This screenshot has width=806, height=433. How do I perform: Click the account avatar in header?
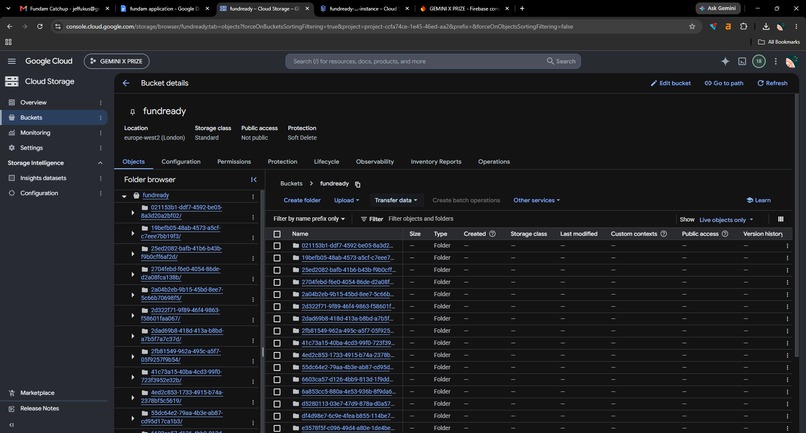tap(791, 62)
